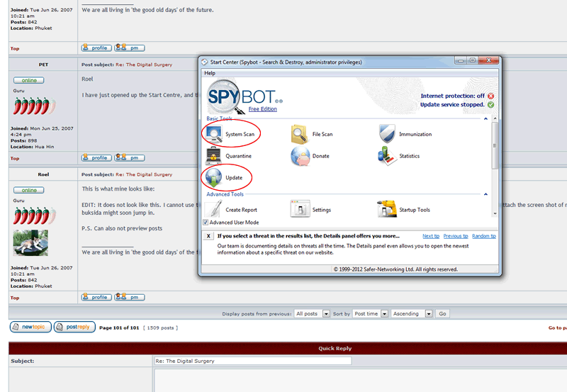The width and height of the screenshot is (567, 392).
Task: Click the Donate piggy bank icon
Action: (300, 156)
